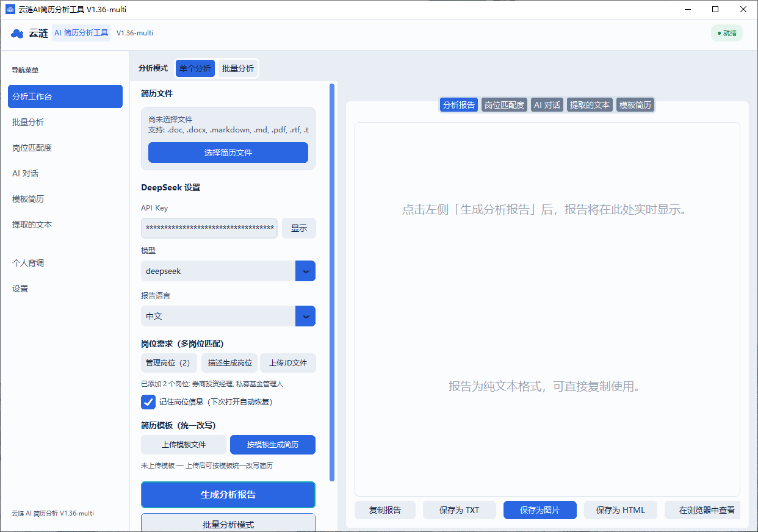Click the app icon in title bar

coord(10,9)
